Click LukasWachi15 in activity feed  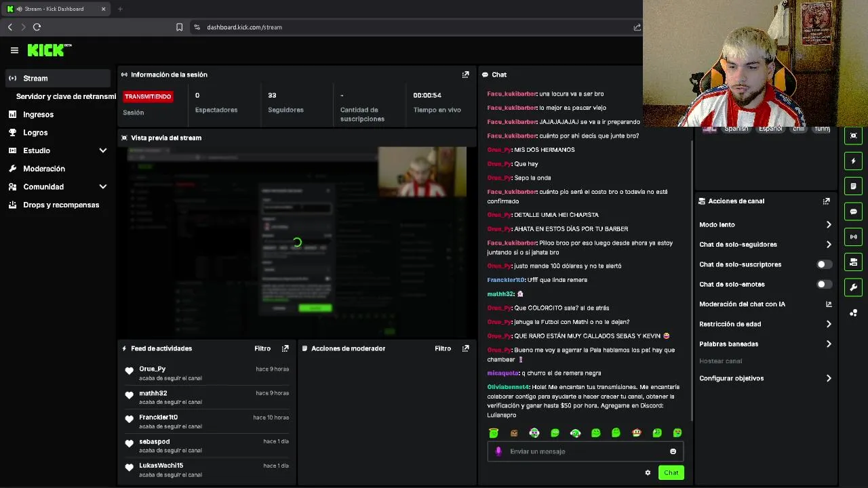(x=161, y=466)
